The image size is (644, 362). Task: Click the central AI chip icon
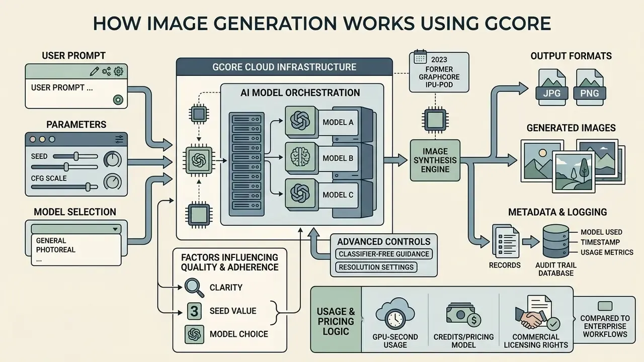pyautogui.click(x=198, y=160)
